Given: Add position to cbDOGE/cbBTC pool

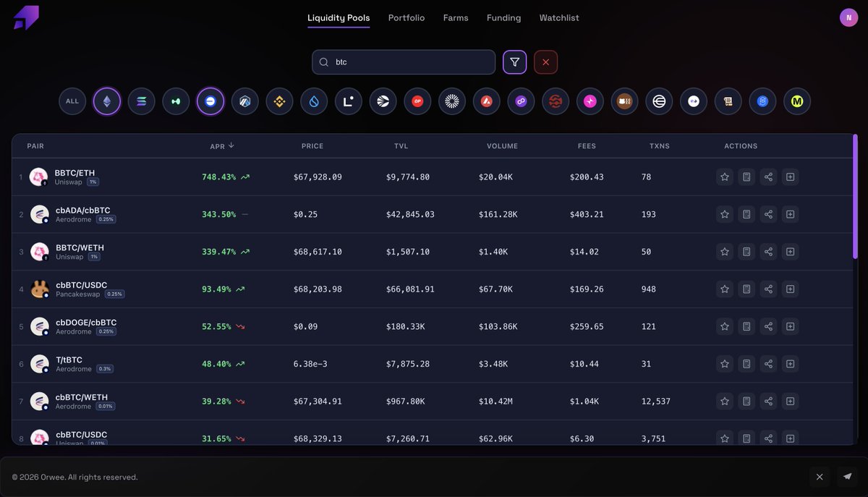Looking at the screenshot, I should pyautogui.click(x=790, y=326).
